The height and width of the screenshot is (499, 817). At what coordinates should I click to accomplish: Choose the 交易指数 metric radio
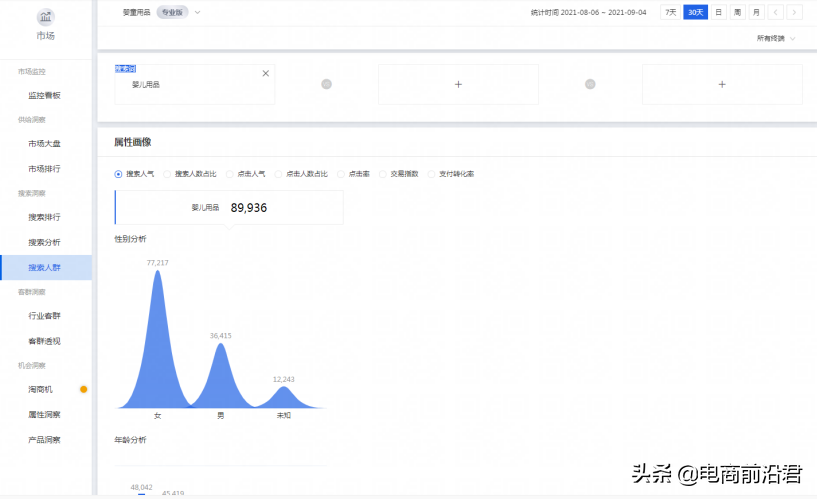(x=383, y=174)
